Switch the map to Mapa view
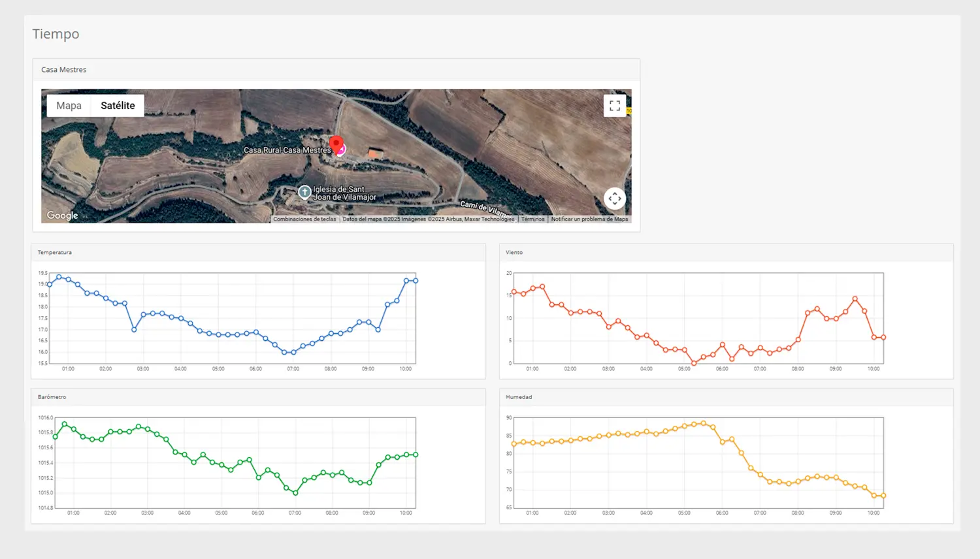 click(69, 106)
